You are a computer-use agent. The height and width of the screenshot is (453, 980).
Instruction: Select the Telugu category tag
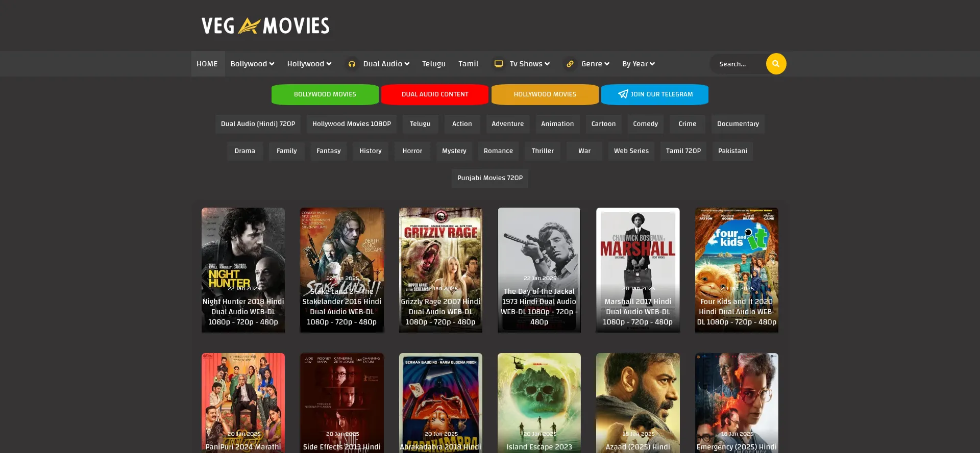[x=420, y=124]
